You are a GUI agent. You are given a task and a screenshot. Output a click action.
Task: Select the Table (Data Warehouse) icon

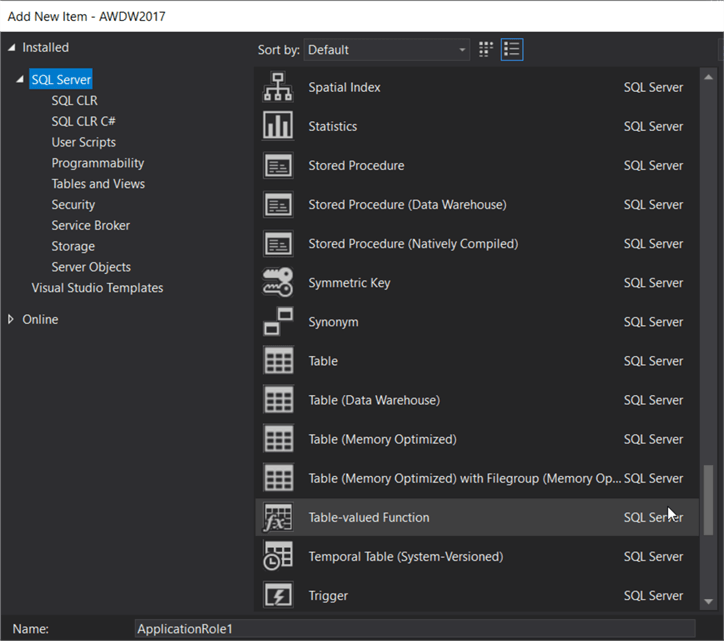pos(278,399)
